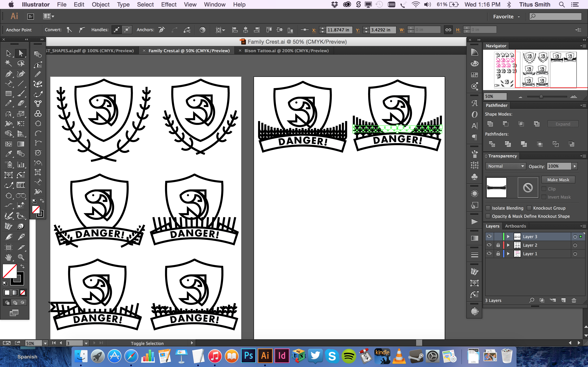Check the Knockout Group option
The width and height of the screenshot is (588, 367).
(529, 208)
